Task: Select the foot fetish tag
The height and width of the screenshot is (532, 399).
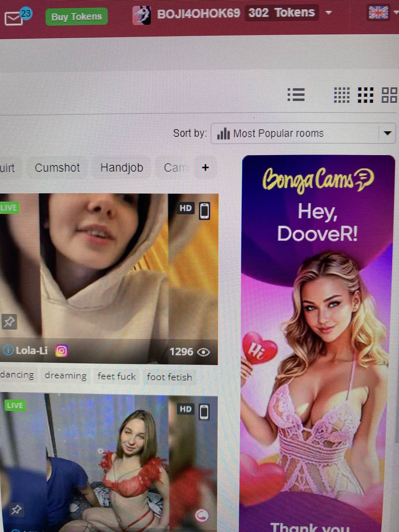Action: (x=170, y=377)
